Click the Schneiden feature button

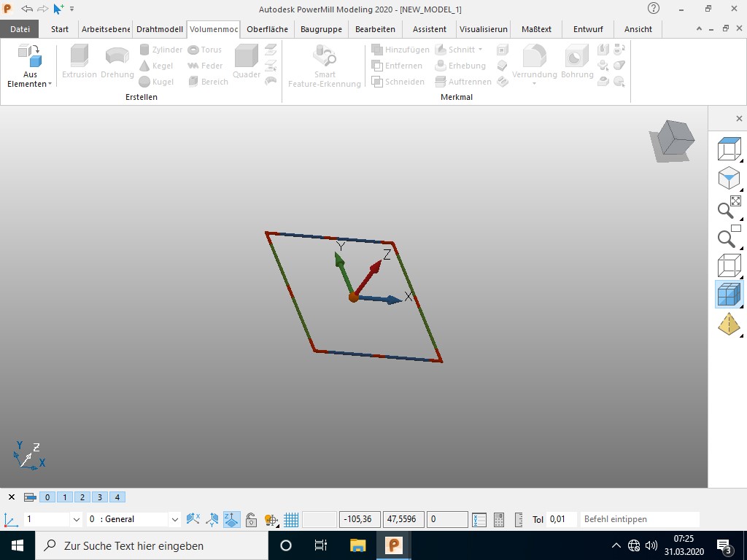click(400, 81)
